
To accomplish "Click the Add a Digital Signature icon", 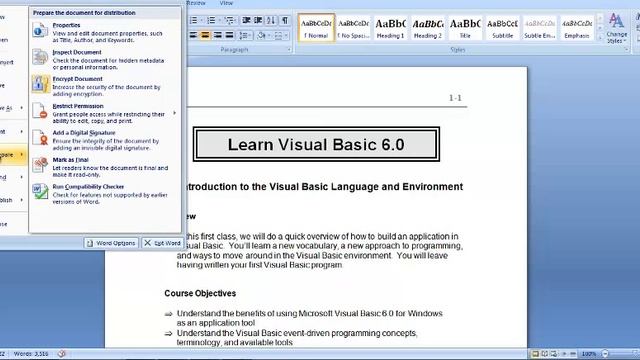I will tap(40, 138).
